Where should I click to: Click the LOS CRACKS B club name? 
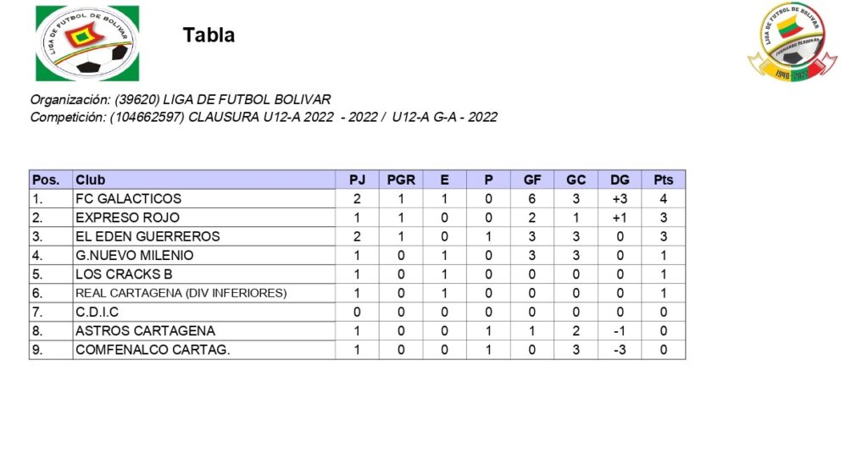124,274
